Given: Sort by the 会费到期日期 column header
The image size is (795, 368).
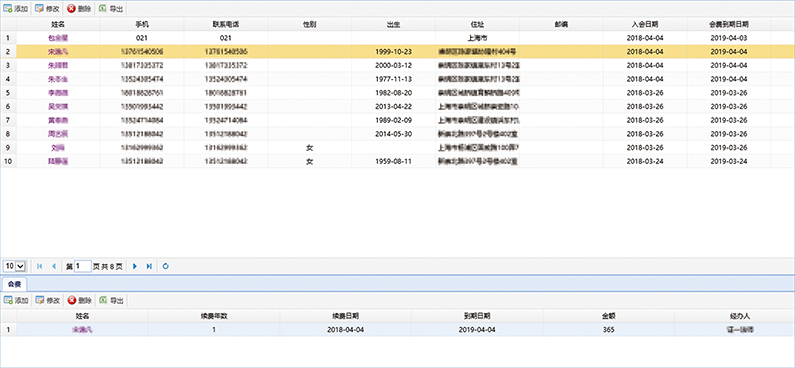Looking at the screenshot, I should [729, 24].
